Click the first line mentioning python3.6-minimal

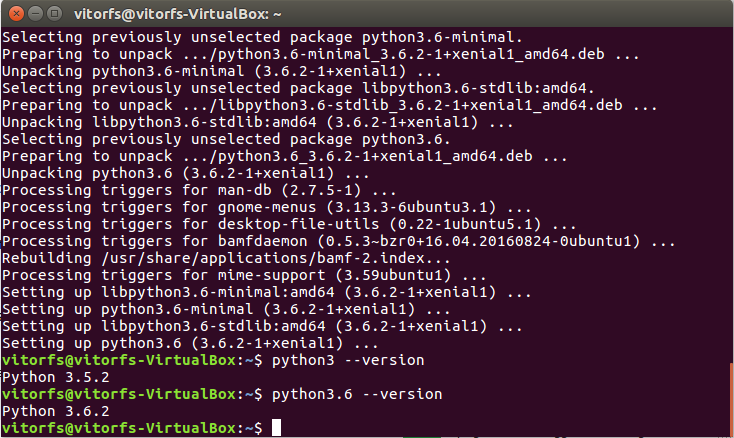pos(262,37)
